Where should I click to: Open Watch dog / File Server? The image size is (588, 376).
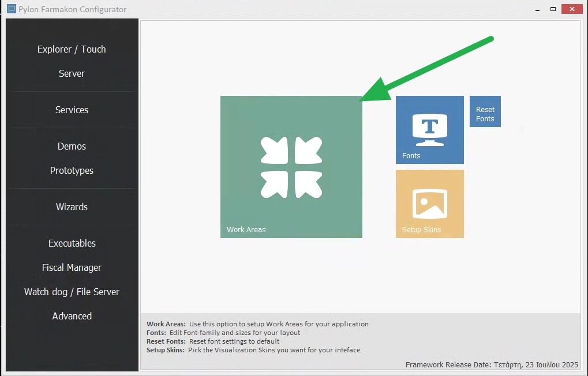coord(72,292)
